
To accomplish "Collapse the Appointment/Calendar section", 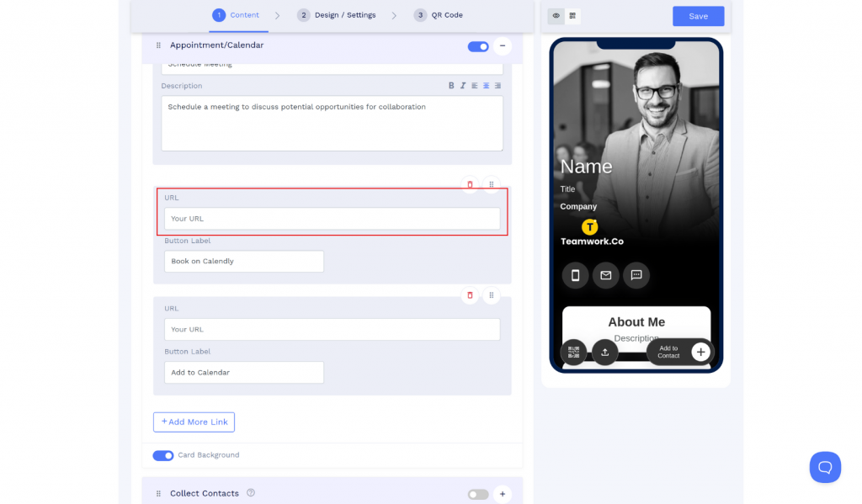I will coord(503,46).
